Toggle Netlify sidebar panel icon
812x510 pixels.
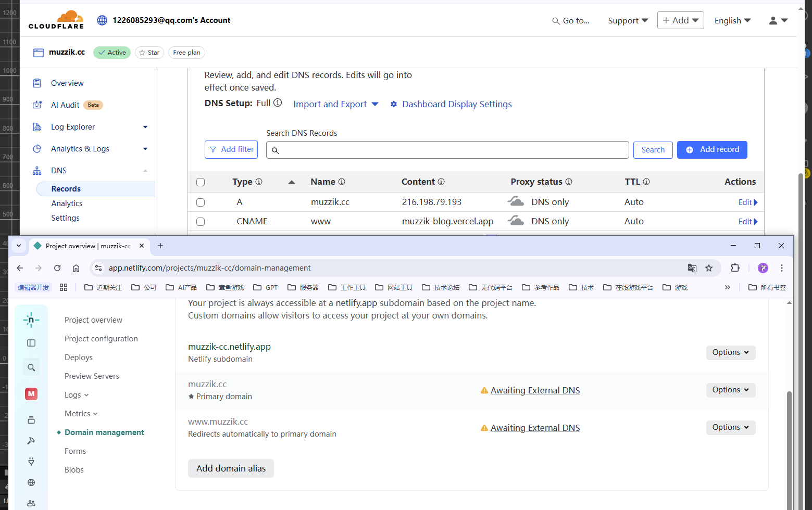point(31,343)
